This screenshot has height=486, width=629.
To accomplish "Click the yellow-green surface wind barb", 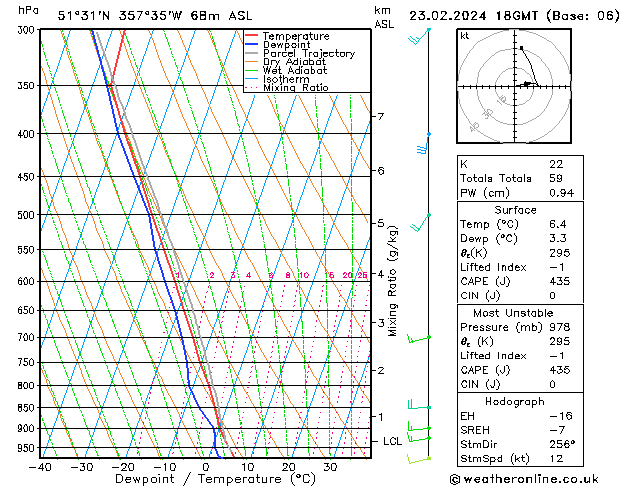I will click(419, 459).
